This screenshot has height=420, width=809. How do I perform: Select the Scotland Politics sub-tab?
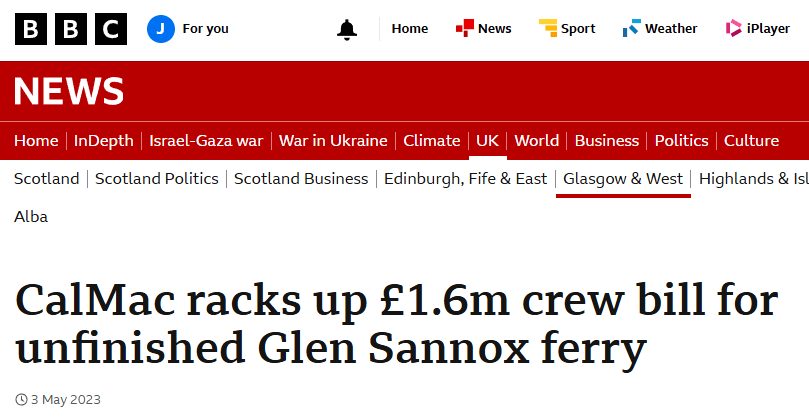tap(155, 179)
